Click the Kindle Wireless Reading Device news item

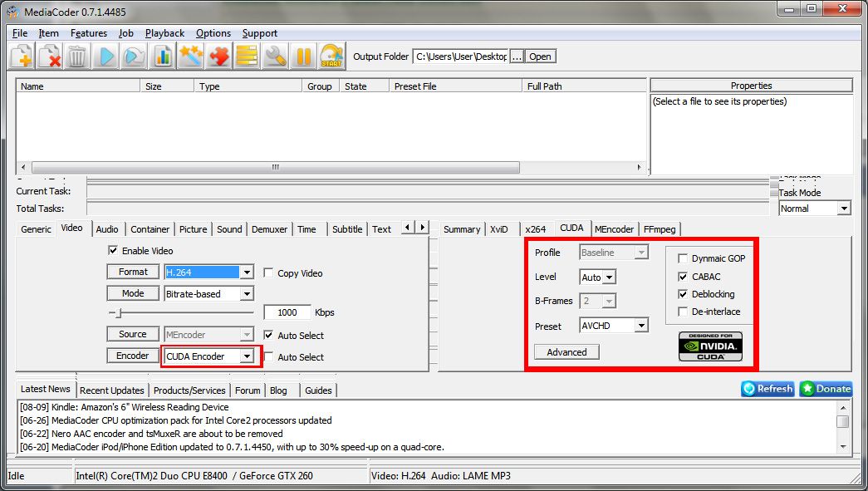point(124,407)
